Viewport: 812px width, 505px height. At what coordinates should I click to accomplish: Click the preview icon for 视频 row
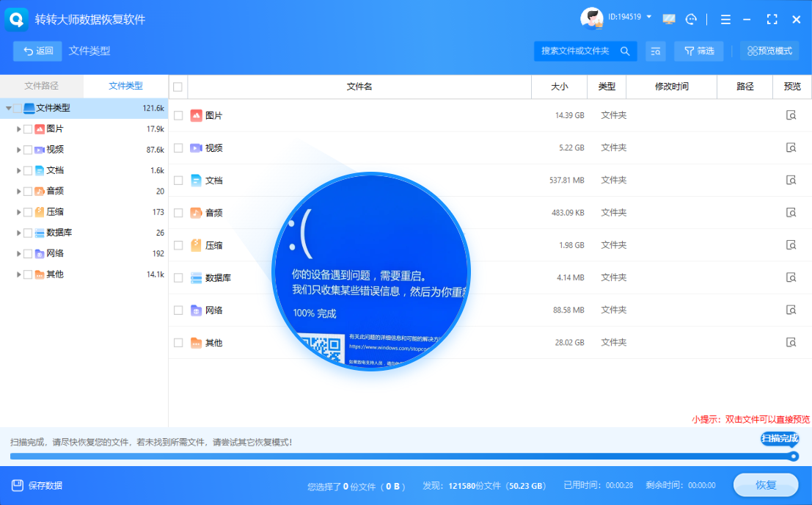(x=791, y=148)
